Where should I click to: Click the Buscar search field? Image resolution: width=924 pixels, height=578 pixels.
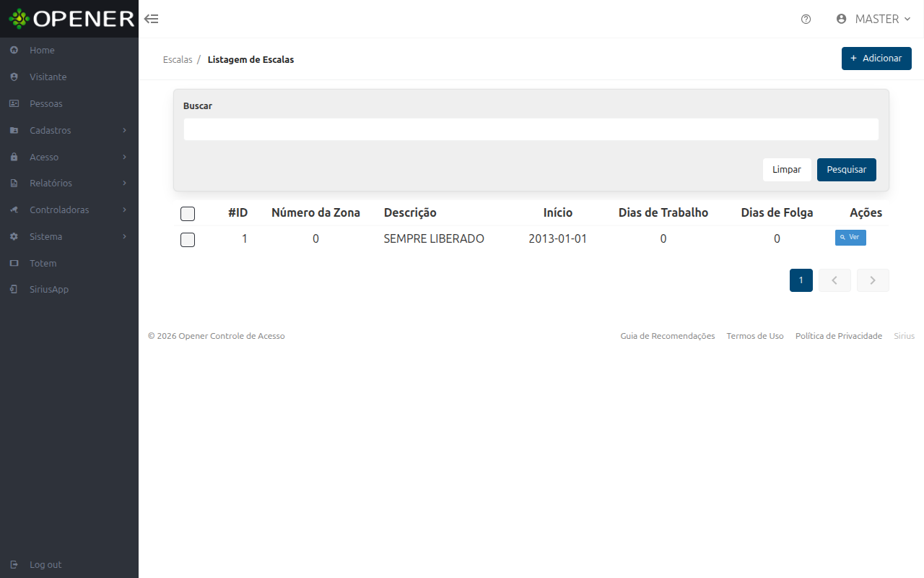531,129
